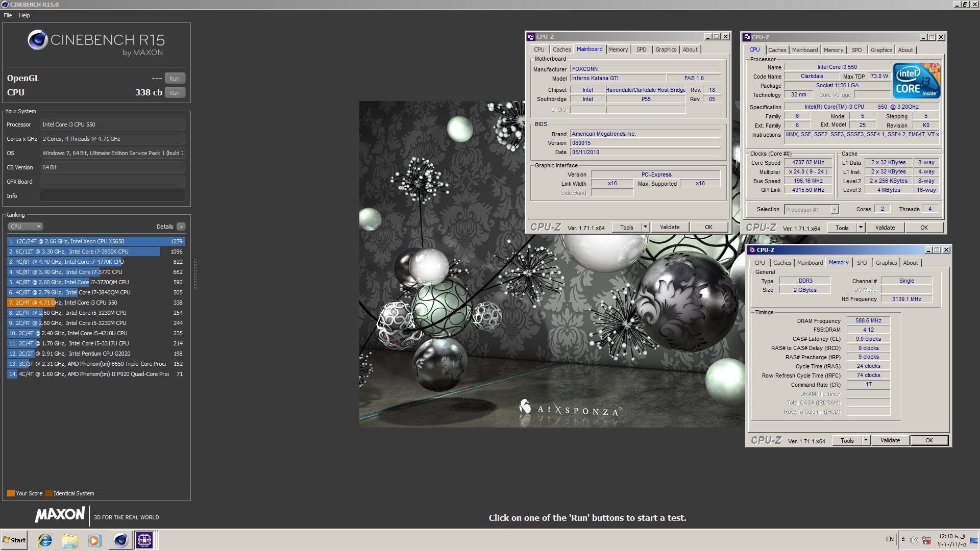Select ranking row Intel Pentium CPU G2020
The width and height of the screenshot is (980, 551).
coord(96,354)
